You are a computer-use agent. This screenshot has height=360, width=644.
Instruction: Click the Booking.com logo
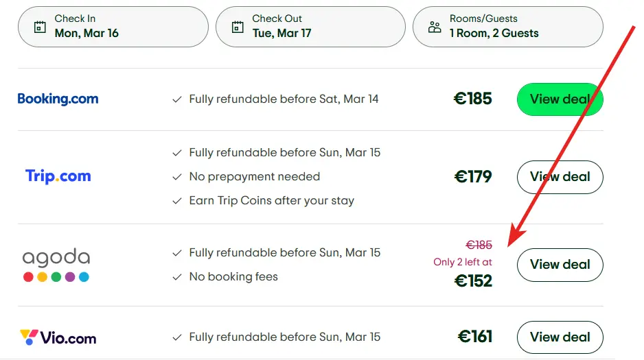point(58,99)
